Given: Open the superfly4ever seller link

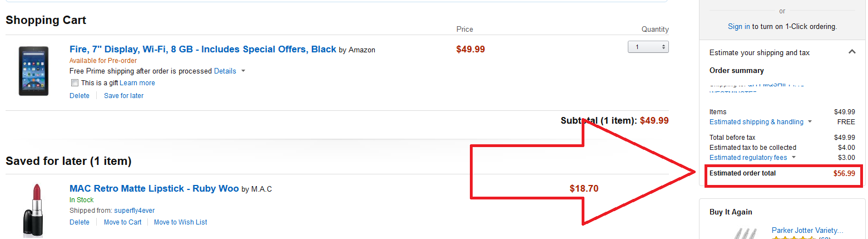Looking at the screenshot, I should tap(135, 211).
